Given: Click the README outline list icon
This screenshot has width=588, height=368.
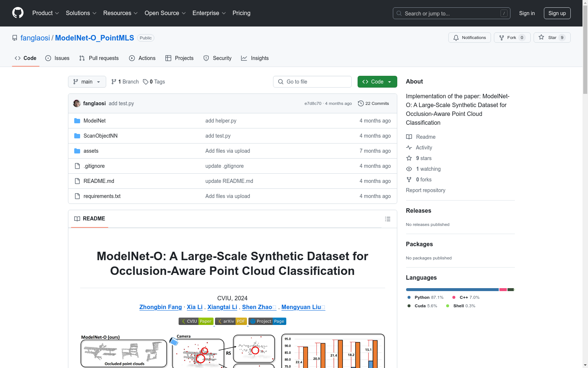Looking at the screenshot, I should pyautogui.click(x=387, y=219).
